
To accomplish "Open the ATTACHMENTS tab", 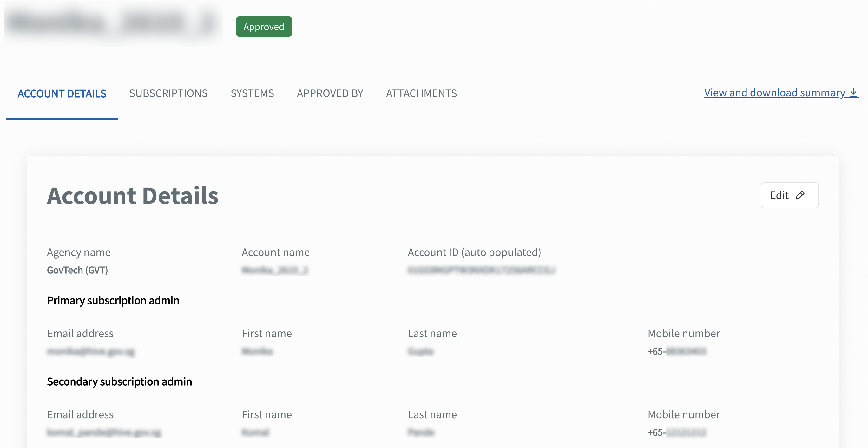I will pos(421,93).
